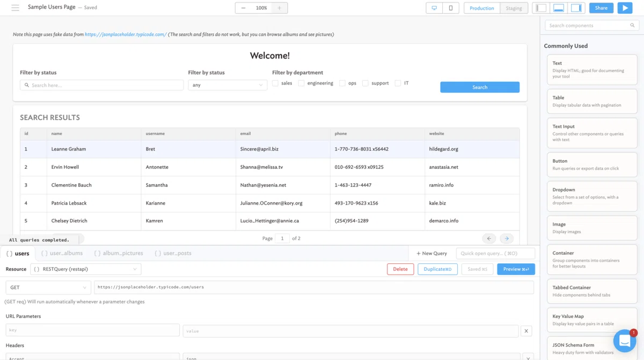Image resolution: width=644 pixels, height=360 pixels.
Task: Tick the engineering checkbox
Action: [x=301, y=83]
